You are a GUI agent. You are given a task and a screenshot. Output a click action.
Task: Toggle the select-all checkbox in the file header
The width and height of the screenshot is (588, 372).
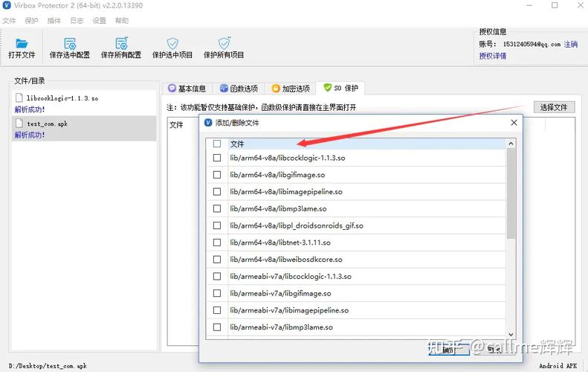click(x=217, y=144)
